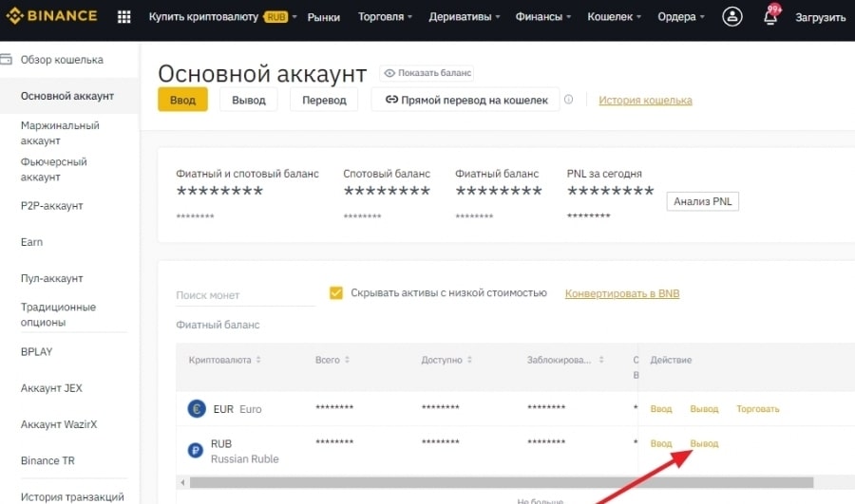Open the apps grid menu icon

pos(124,17)
